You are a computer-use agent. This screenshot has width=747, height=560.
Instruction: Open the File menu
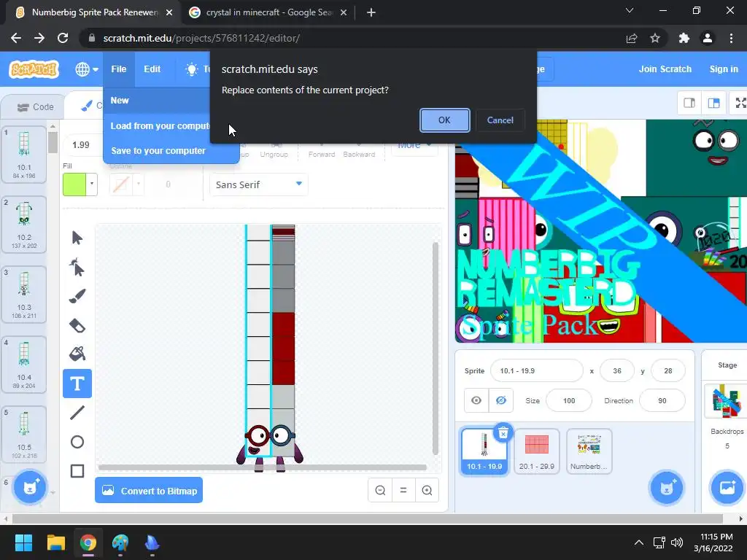point(119,69)
